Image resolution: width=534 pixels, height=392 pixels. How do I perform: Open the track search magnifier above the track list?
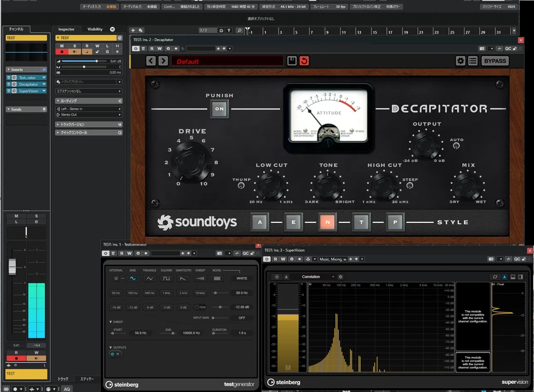click(x=239, y=30)
